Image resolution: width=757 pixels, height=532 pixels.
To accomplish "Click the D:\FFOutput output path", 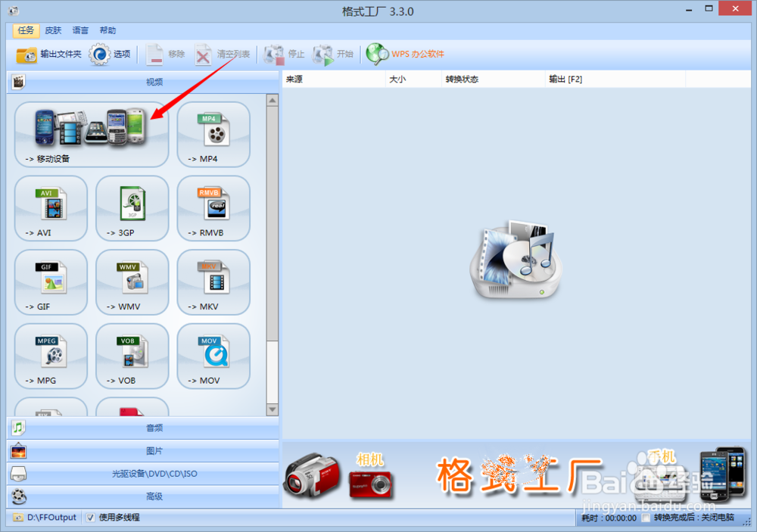I will pyautogui.click(x=45, y=518).
